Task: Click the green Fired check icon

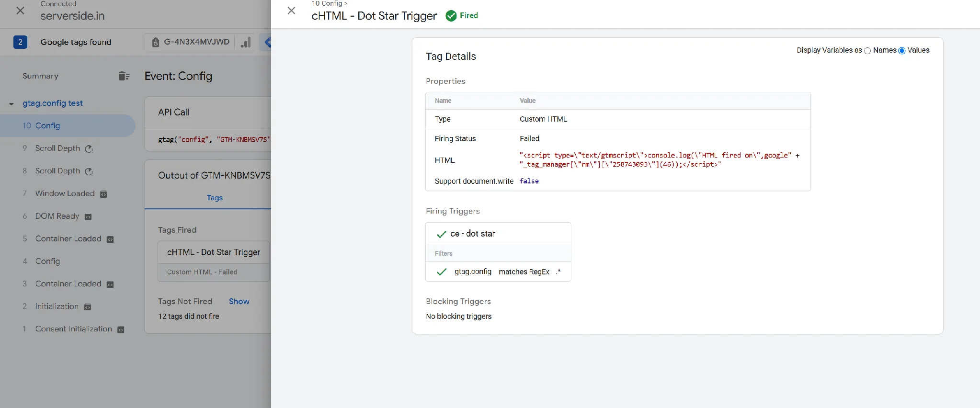Action: click(x=451, y=16)
